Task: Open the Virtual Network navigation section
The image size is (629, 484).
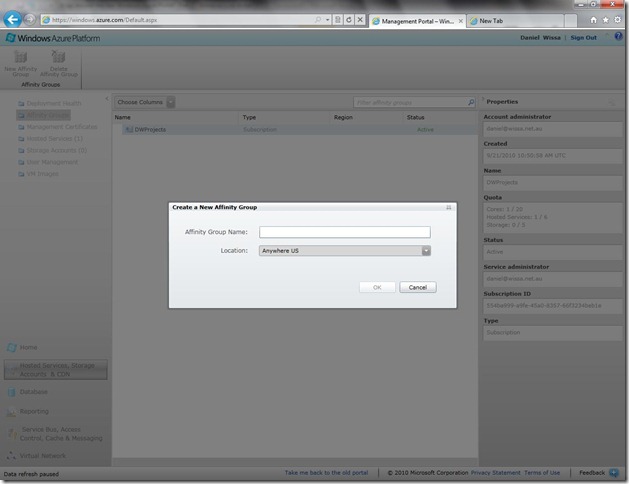Action: 42,455
